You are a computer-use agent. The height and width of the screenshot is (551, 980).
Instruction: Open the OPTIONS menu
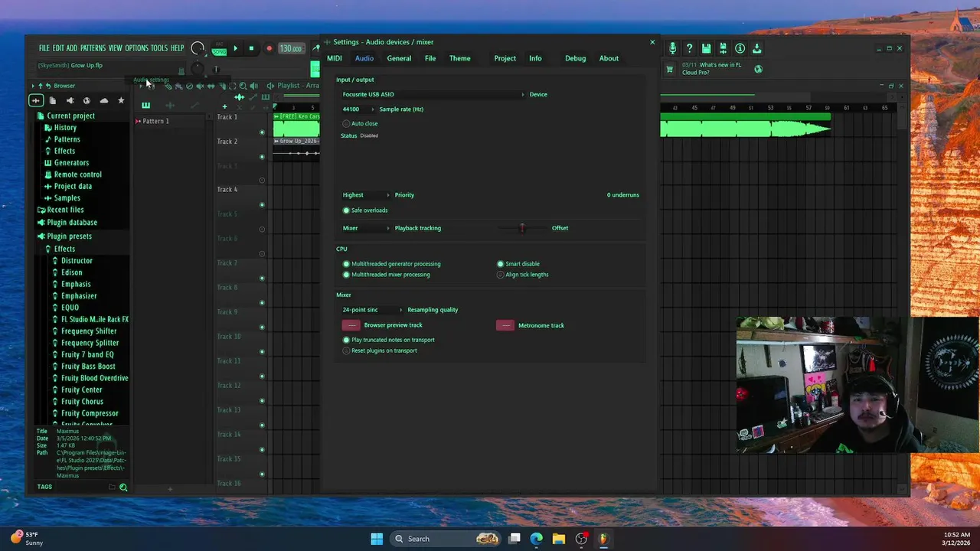136,48
